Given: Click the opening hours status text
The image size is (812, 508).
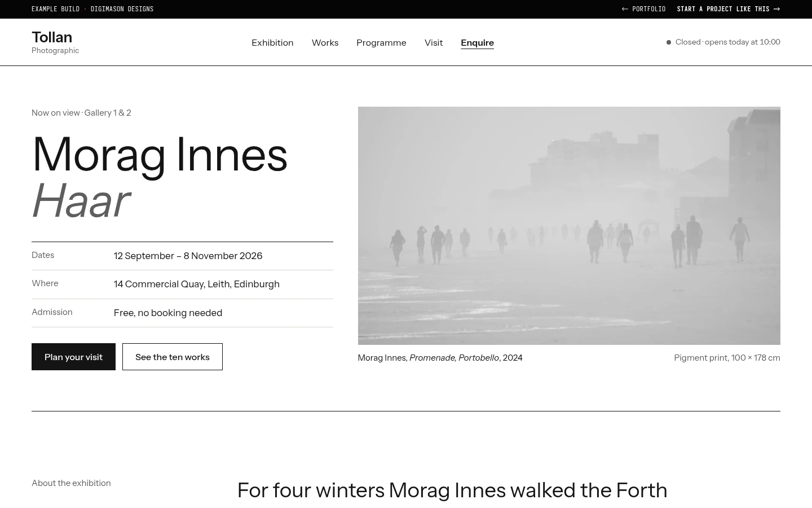Looking at the screenshot, I should tap(728, 42).
